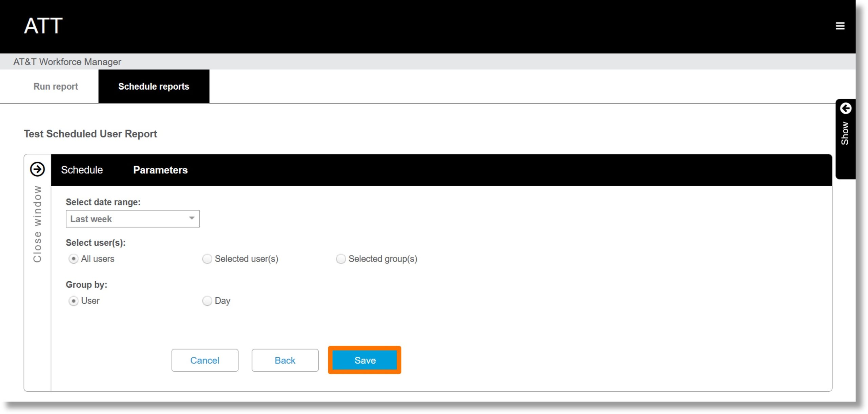Select the Selected group(s) radio button
868x414 pixels.
tap(340, 258)
